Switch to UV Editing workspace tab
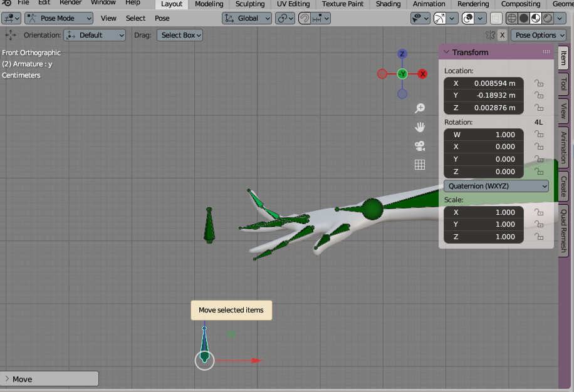The image size is (574, 392). coord(293,4)
